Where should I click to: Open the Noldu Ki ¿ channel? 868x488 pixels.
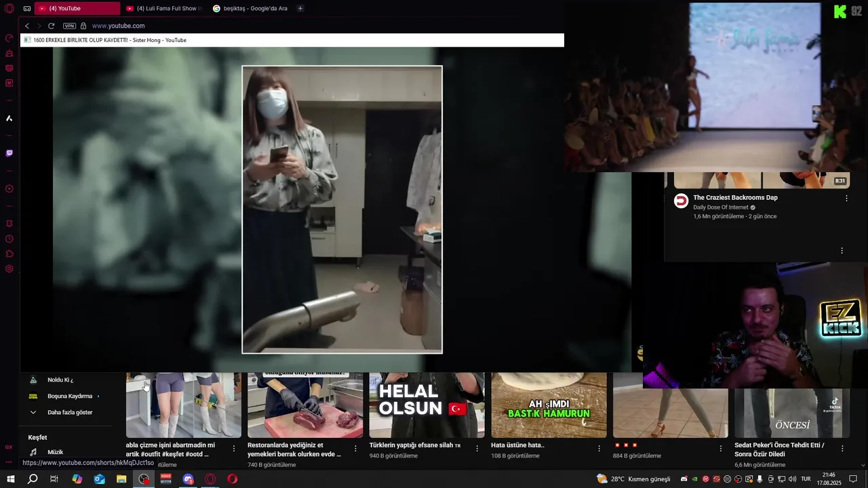click(60, 380)
